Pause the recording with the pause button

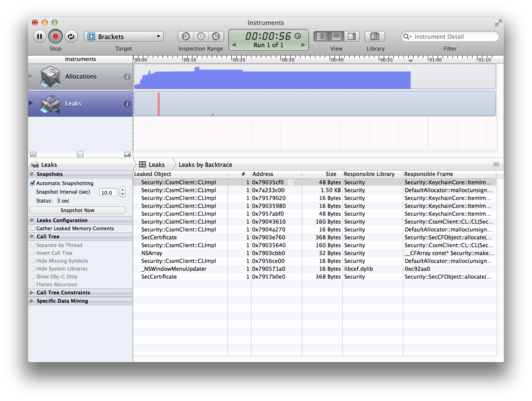[40, 37]
